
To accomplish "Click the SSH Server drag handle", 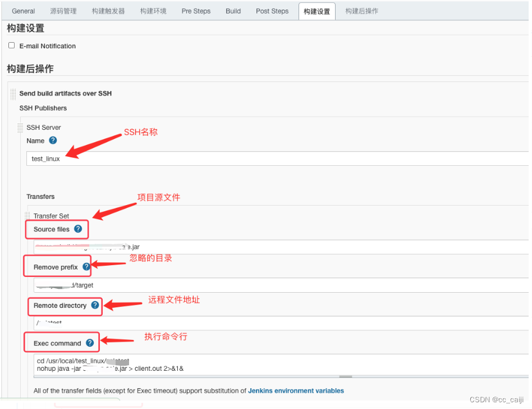I will pos(20,128).
